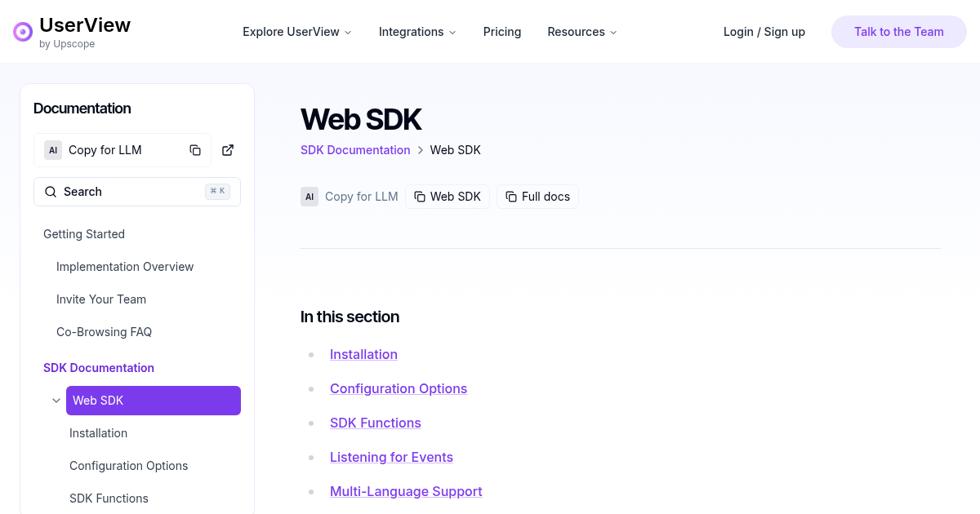This screenshot has height=514, width=980.
Task: Copy Full docs for LLM
Action: (537, 197)
